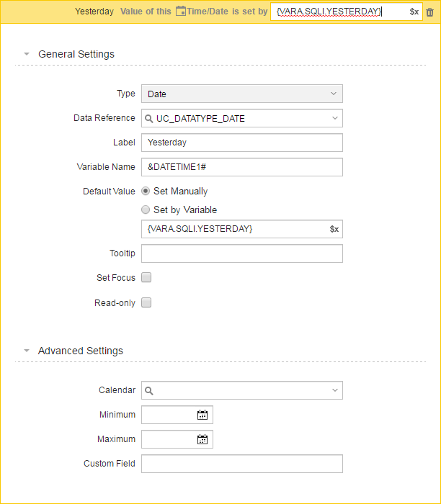The image size is (441, 504).
Task: Expand the Data Reference dropdown arrow
Action: click(335, 118)
